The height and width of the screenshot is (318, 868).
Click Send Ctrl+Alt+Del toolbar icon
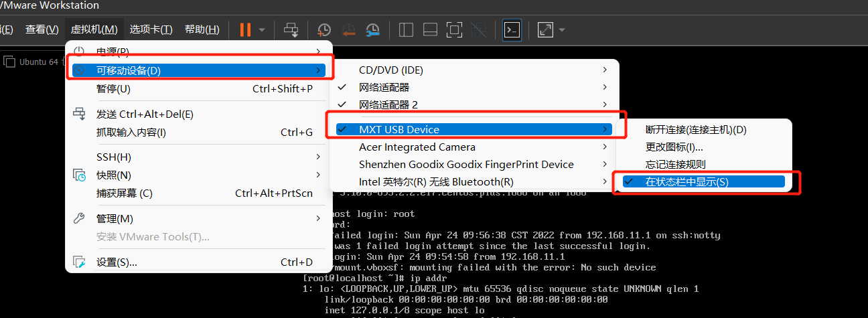291,29
